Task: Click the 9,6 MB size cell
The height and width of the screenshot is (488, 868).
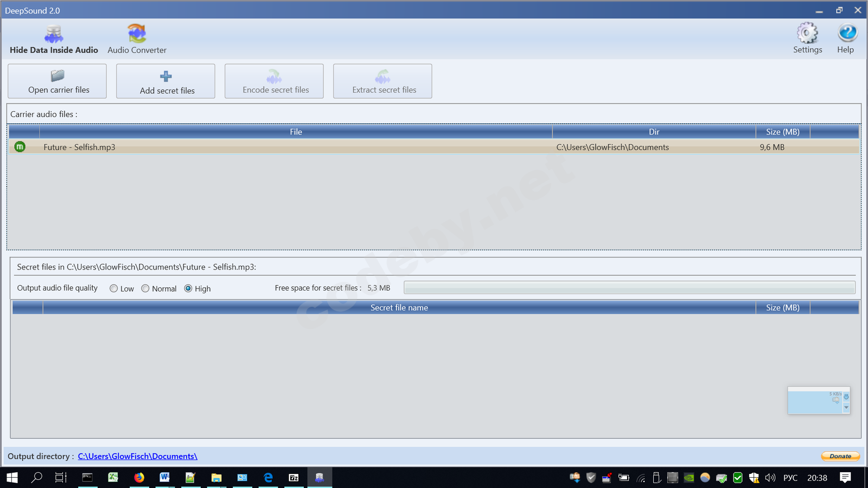Action: point(772,147)
